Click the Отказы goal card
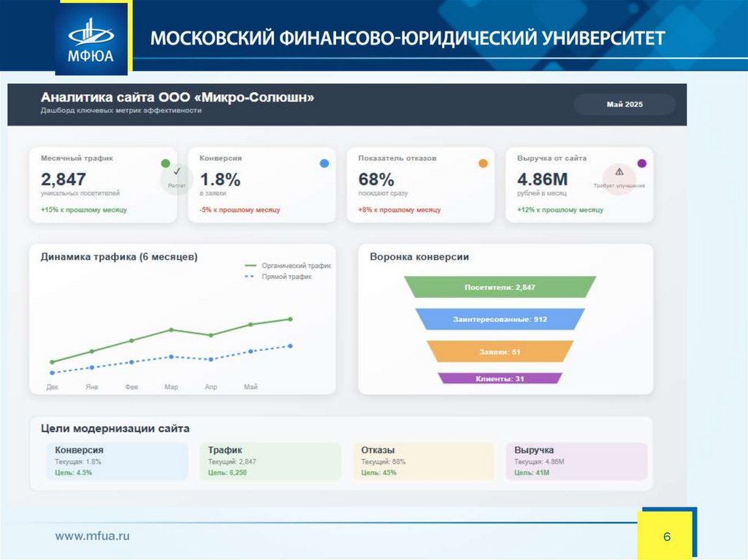Viewport: 748px width, 560px height. [424, 461]
